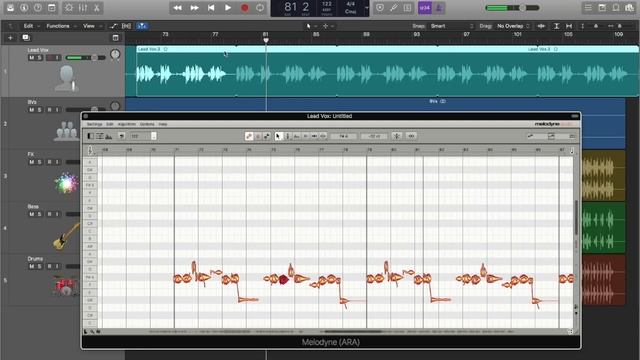Screen dimensions: 640x360
Task: Select the Melodyne Pitch tool
Action: pyautogui.click(x=287, y=136)
